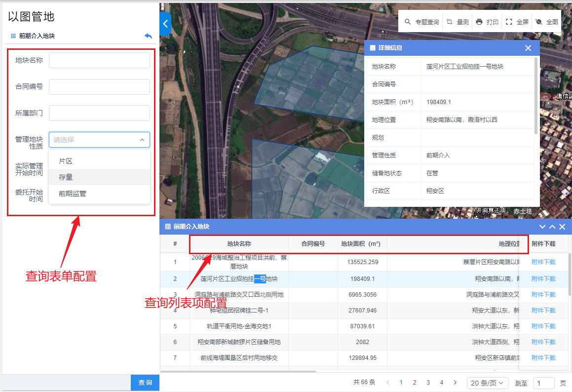Choose 前期监管 from the dropdown list
572x392 pixels.
pyautogui.click(x=73, y=194)
